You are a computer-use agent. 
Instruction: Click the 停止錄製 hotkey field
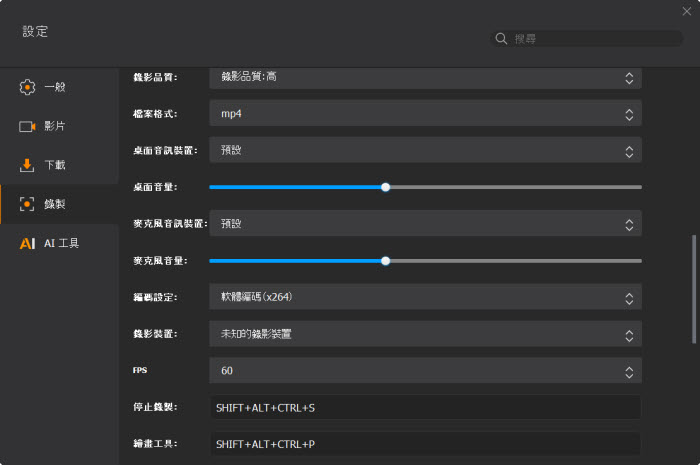tap(425, 408)
